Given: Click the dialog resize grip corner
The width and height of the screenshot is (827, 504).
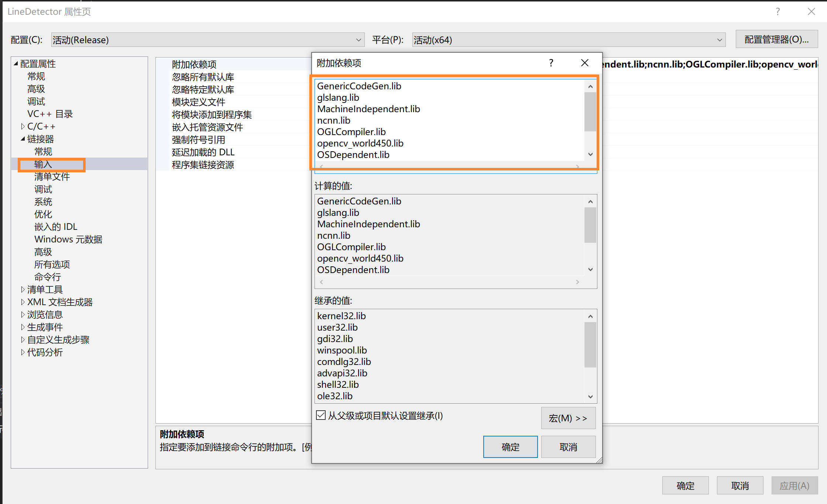Looking at the screenshot, I should (599, 460).
